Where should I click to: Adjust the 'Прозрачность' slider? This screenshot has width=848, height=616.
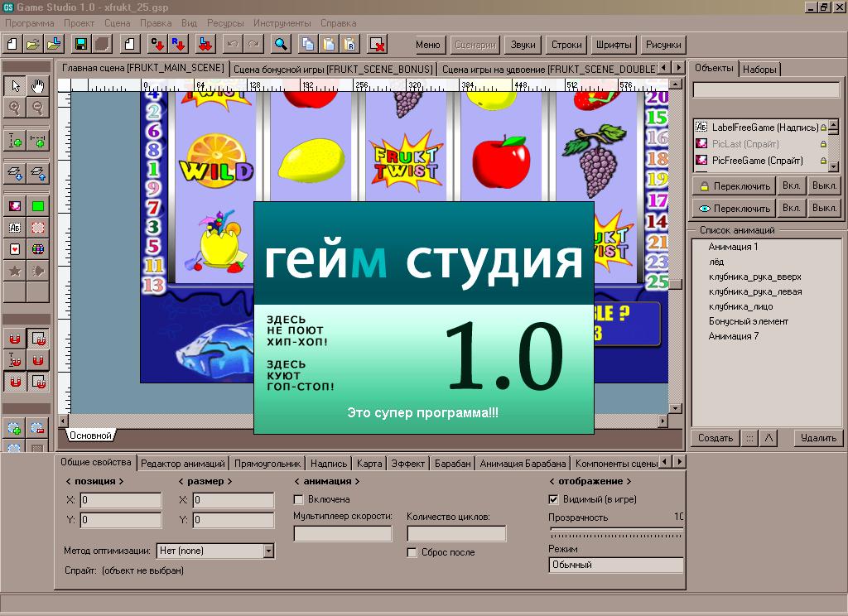click(615, 531)
